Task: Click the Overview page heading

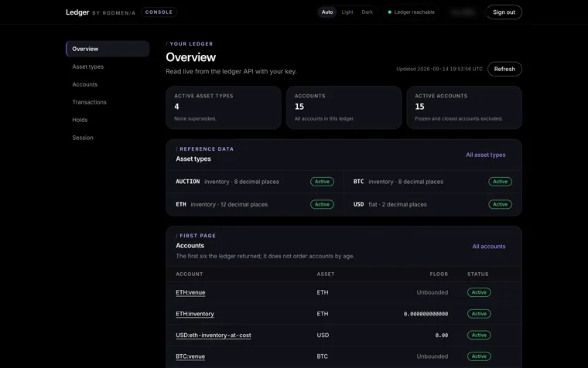Action: 191,57
